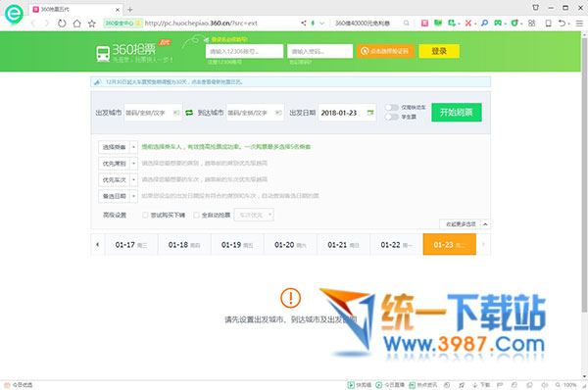Open the four-squares extension manager icon
The image size is (588, 390).
click(x=532, y=24)
